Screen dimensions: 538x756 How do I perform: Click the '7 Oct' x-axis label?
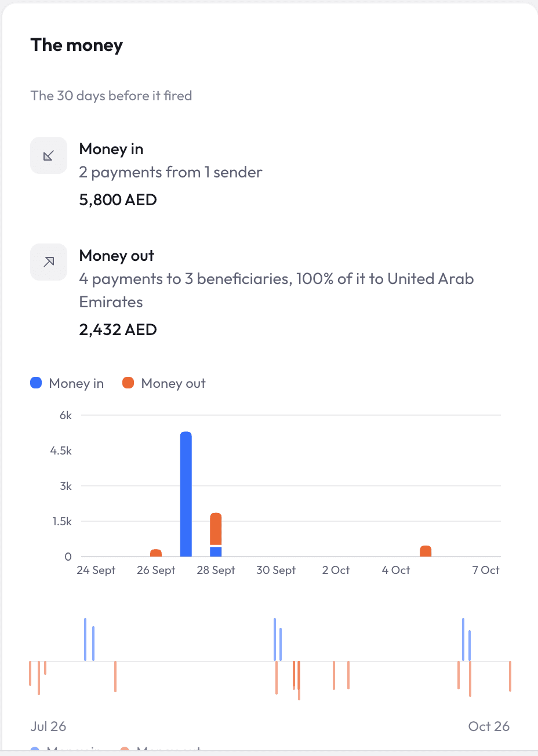pyautogui.click(x=486, y=570)
